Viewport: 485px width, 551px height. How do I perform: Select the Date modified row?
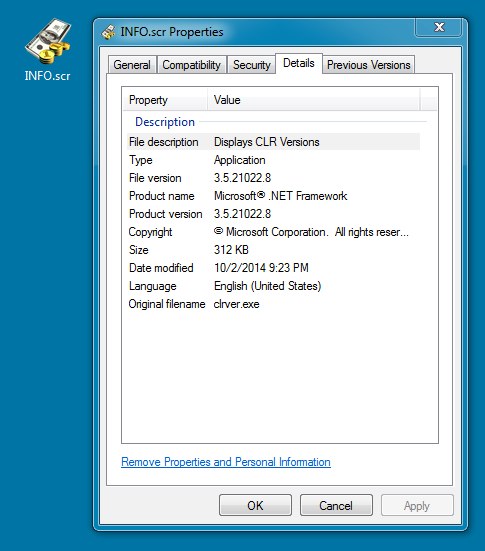pos(273,268)
